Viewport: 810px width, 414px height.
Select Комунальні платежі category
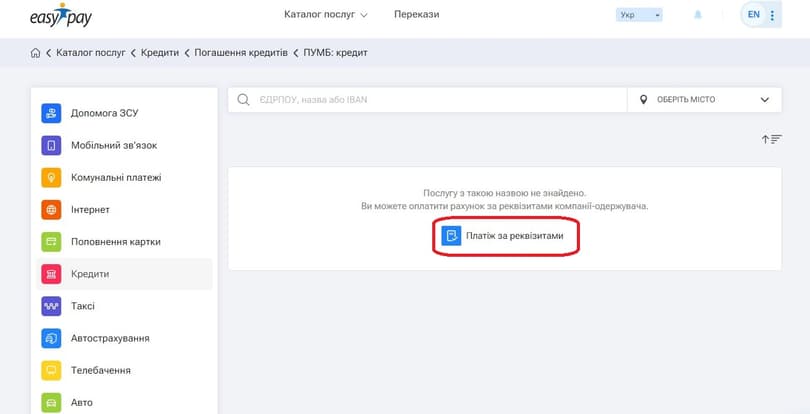coord(124,177)
